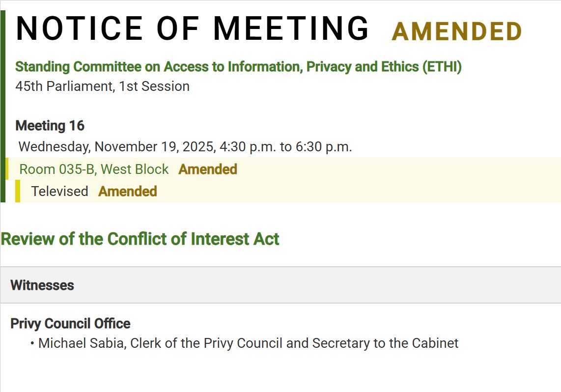Click the Standing Committee ETHI link
The image size is (561, 392).
(238, 67)
